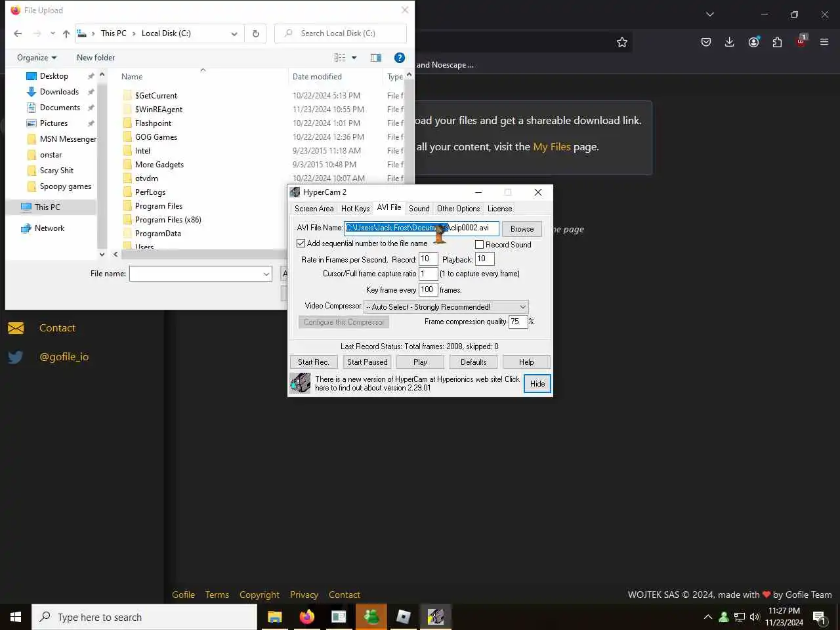Open Roblox icon on the taskbar
The image size is (840, 630).
(x=404, y=617)
